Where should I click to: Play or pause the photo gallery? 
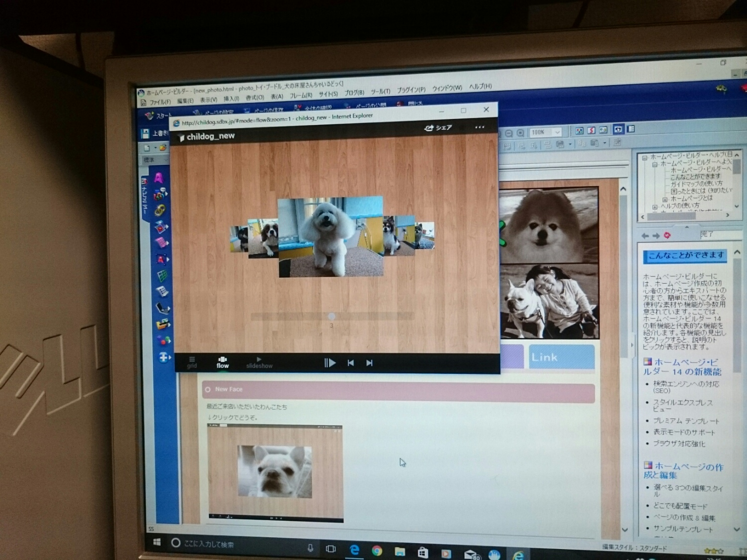[330, 363]
